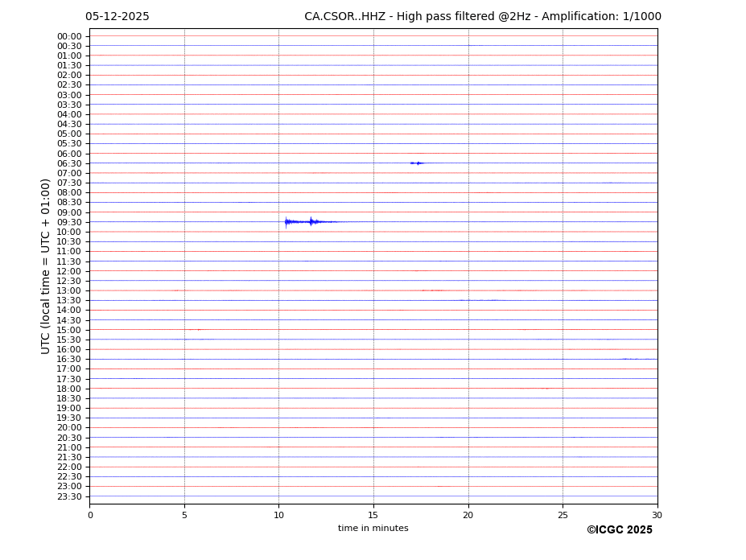Screen dimensions: 746x560
Task: Click the 15 tick label on the x-axis
Action: (x=373, y=515)
